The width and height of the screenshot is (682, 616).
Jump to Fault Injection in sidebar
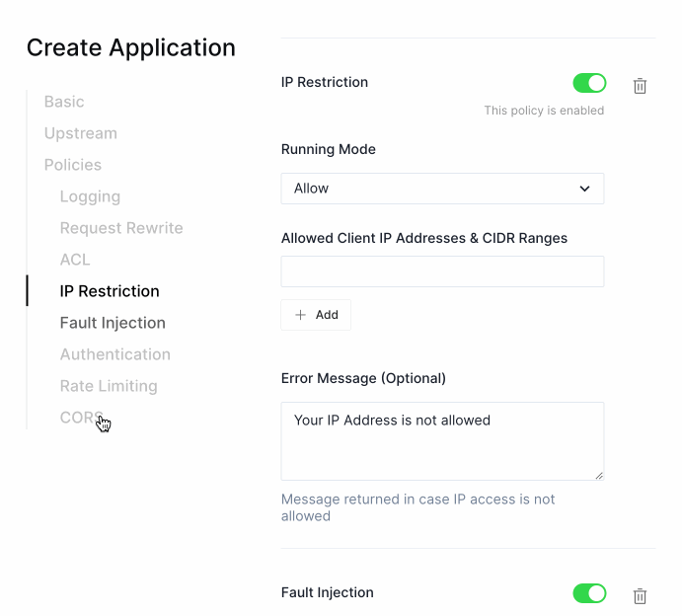[113, 323]
